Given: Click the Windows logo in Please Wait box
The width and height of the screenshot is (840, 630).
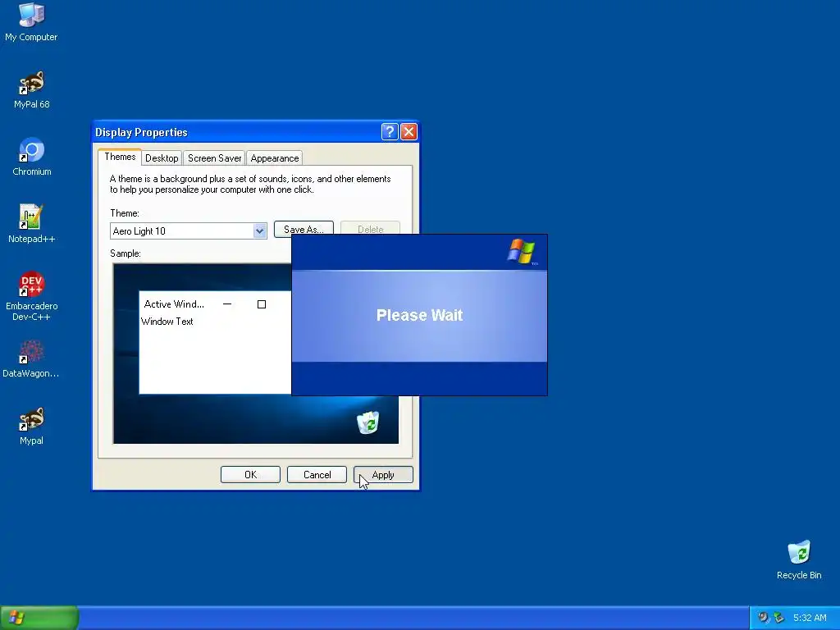Looking at the screenshot, I should pos(522,251).
